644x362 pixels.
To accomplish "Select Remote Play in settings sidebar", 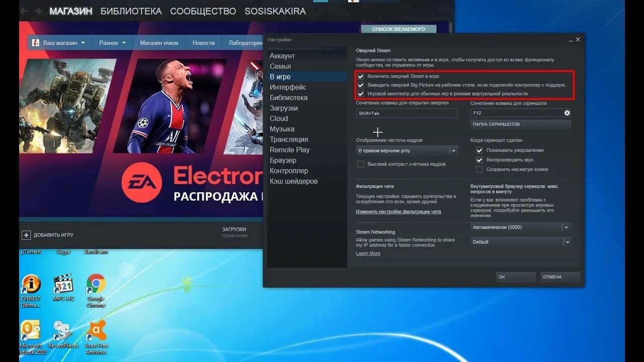I will 290,150.
